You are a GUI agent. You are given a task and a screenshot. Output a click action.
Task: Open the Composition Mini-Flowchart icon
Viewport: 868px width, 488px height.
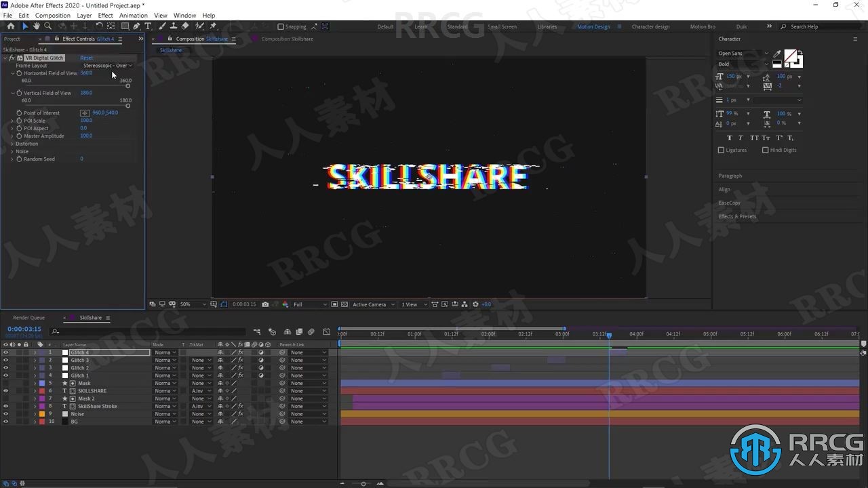click(x=257, y=331)
